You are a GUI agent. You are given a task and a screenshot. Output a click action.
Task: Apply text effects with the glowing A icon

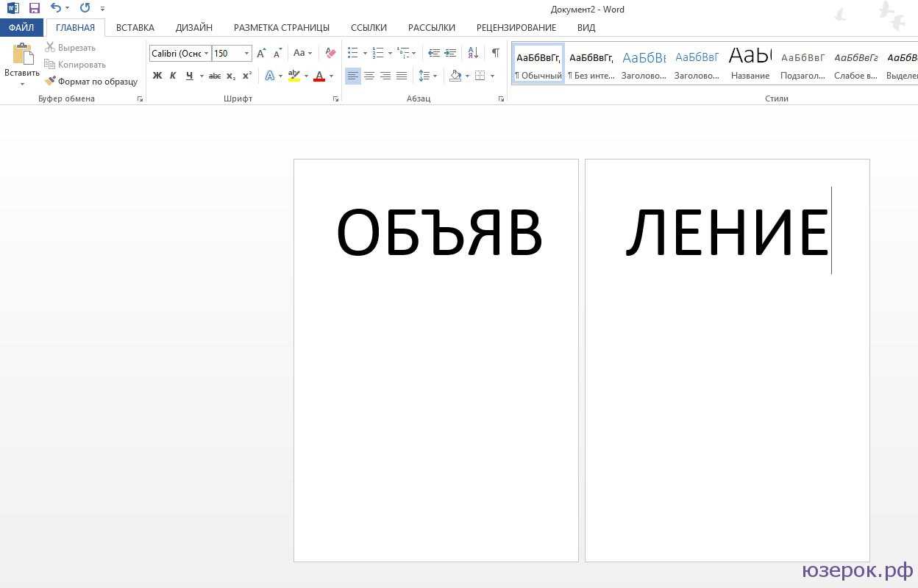tap(270, 76)
